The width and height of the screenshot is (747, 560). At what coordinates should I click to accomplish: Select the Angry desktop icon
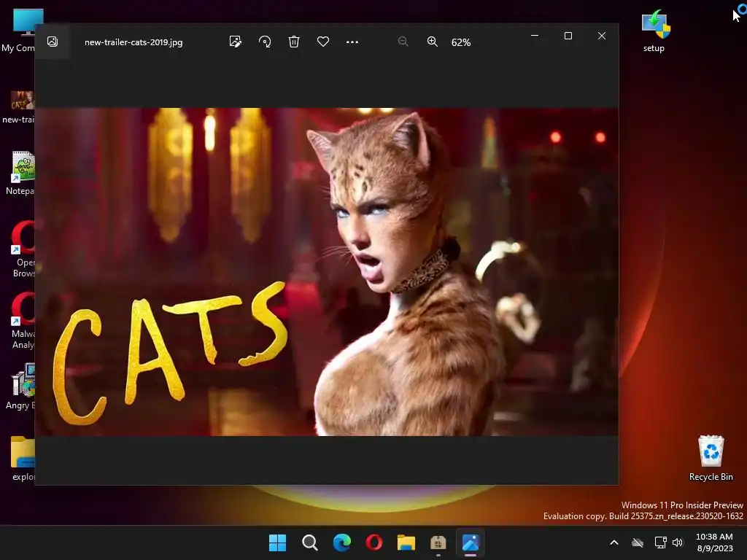click(21, 386)
